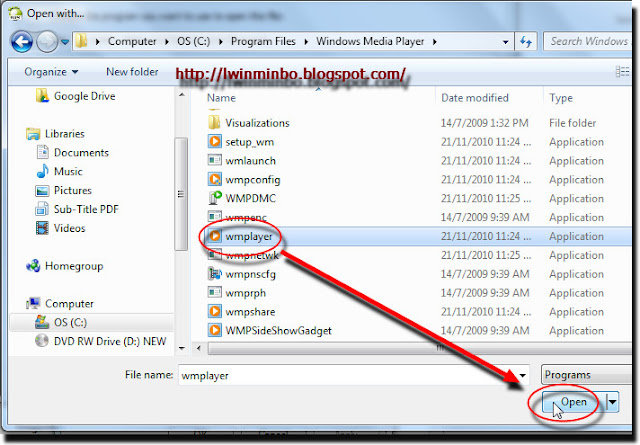Viewport: 640px width, 445px height.
Task: Sort by the Name column header
Action: pos(221,98)
